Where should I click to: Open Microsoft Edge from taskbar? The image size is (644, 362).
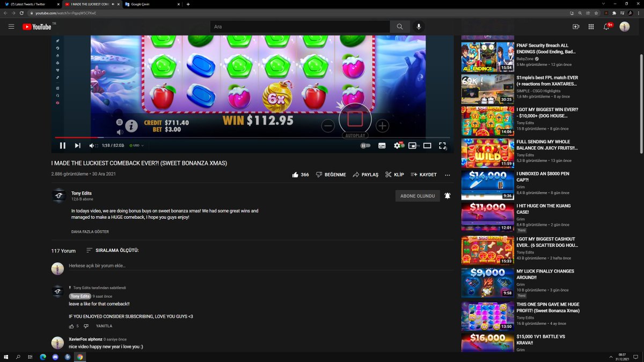pyautogui.click(x=43, y=357)
